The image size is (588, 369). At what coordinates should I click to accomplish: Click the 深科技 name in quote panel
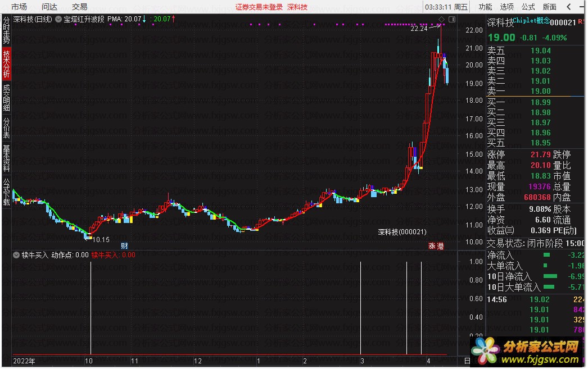(x=500, y=23)
